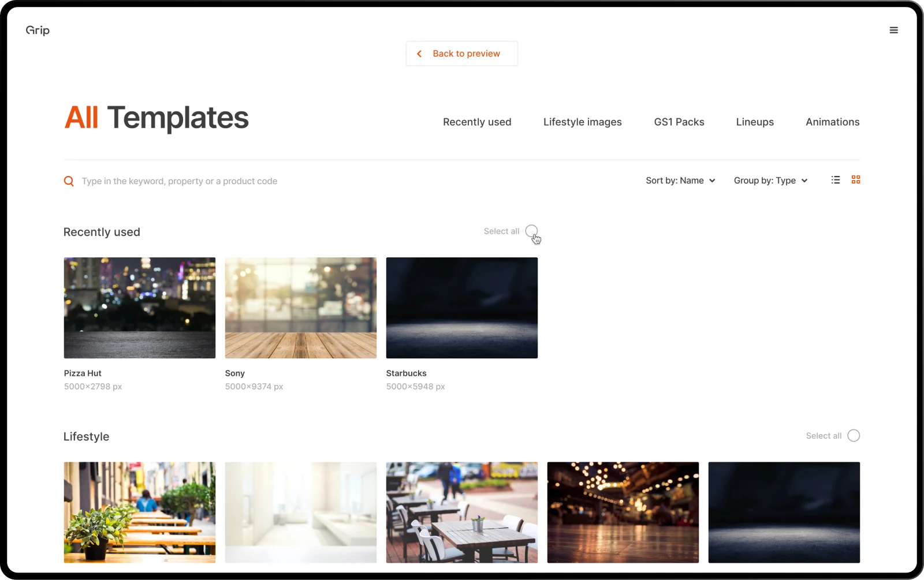Image resolution: width=924 pixels, height=580 pixels.
Task: Go to Lifestyle images tab
Action: [x=582, y=122]
